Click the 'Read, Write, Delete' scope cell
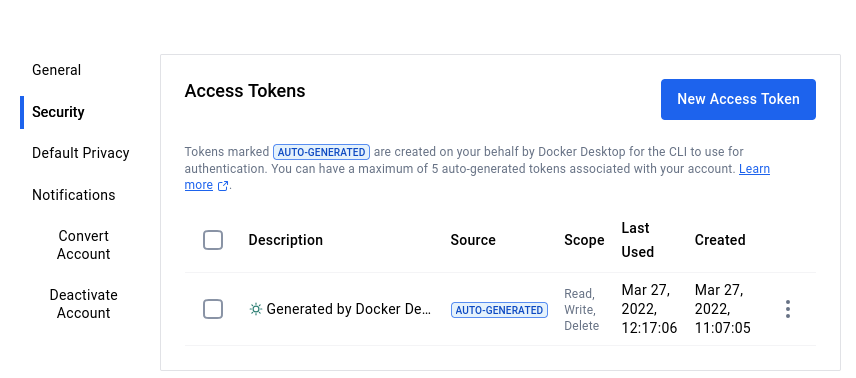The image size is (856, 378). [x=581, y=310]
